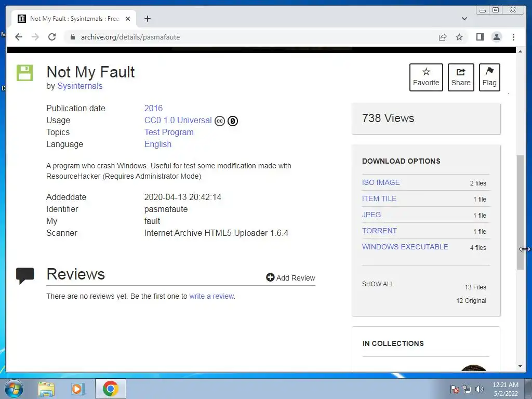Screen dimensions: 532x399
Task: Open the Sysinternals author link
Action: 79,86
